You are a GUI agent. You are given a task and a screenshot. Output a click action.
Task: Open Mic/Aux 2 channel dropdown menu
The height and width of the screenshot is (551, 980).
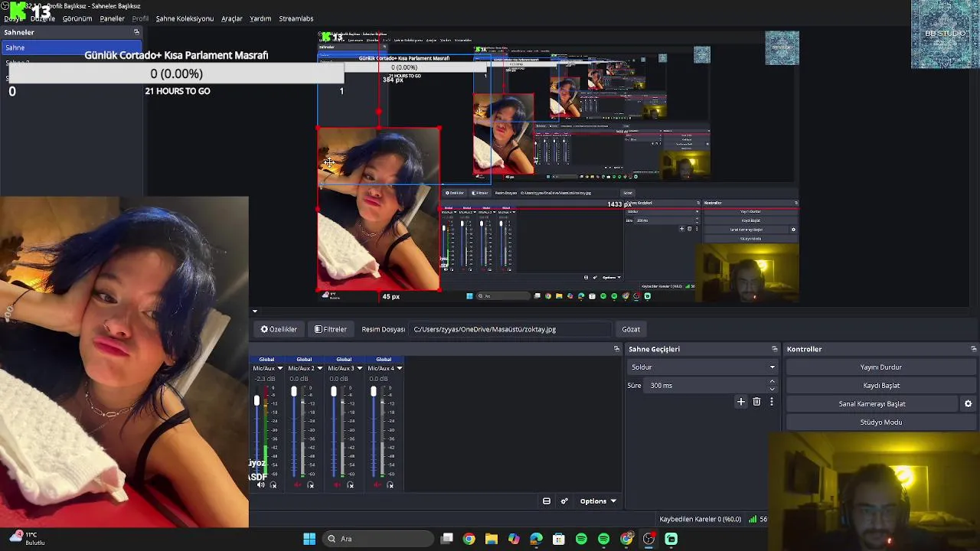319,368
